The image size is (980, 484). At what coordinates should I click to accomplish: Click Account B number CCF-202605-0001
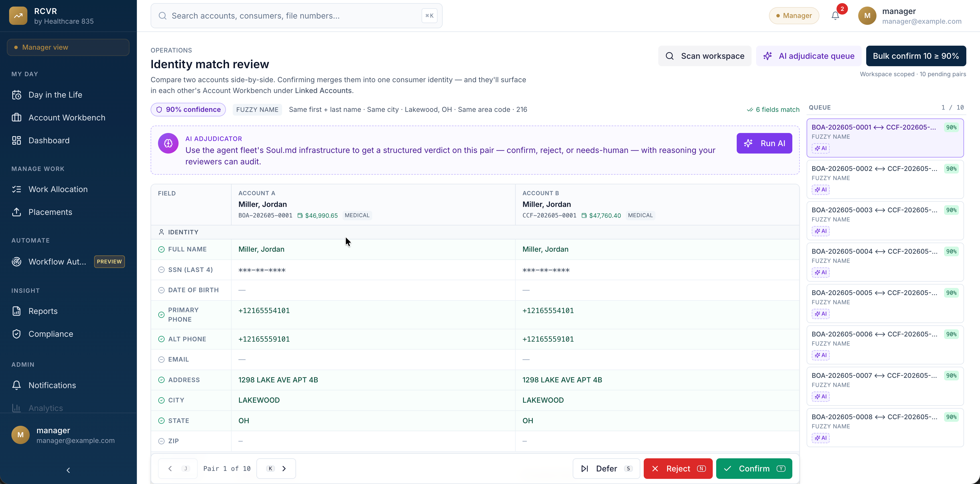tap(549, 215)
